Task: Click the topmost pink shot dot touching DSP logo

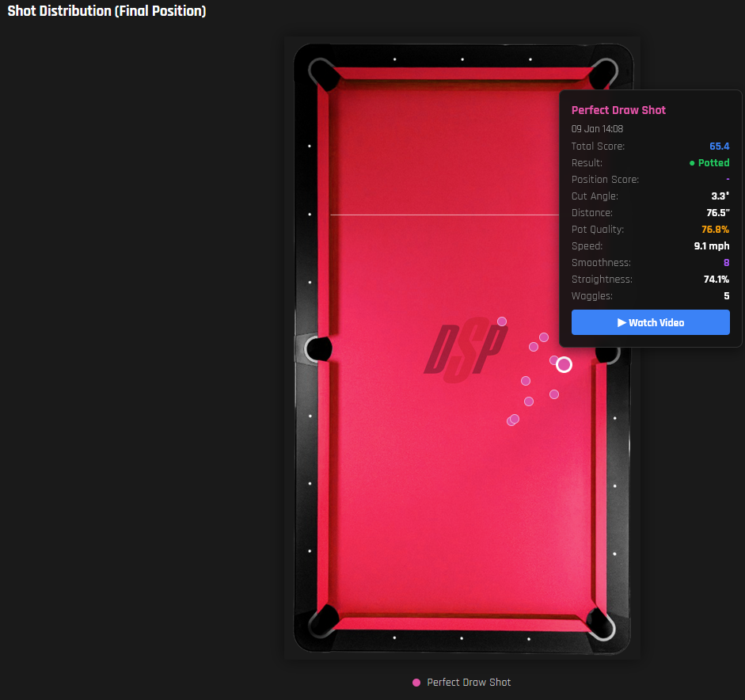Action: point(501,321)
